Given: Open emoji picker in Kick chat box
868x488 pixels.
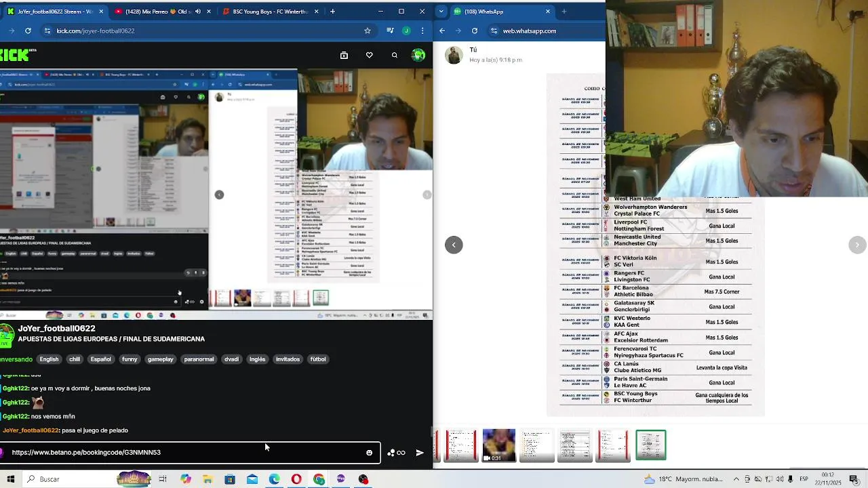Looking at the screenshot, I should [370, 453].
